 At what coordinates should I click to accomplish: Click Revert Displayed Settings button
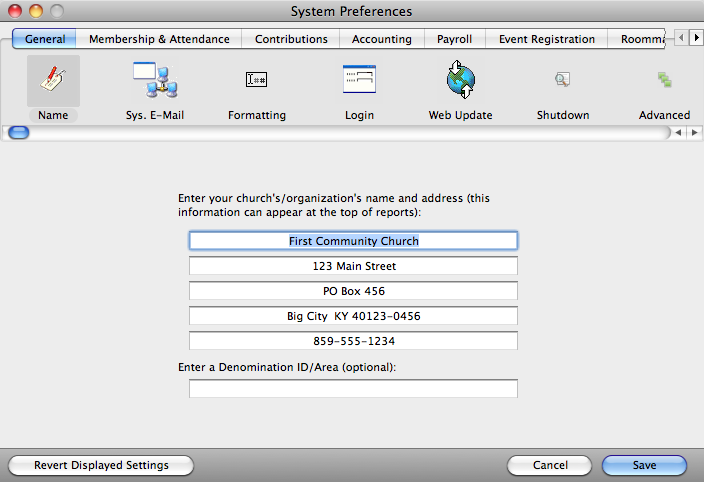coord(101,465)
